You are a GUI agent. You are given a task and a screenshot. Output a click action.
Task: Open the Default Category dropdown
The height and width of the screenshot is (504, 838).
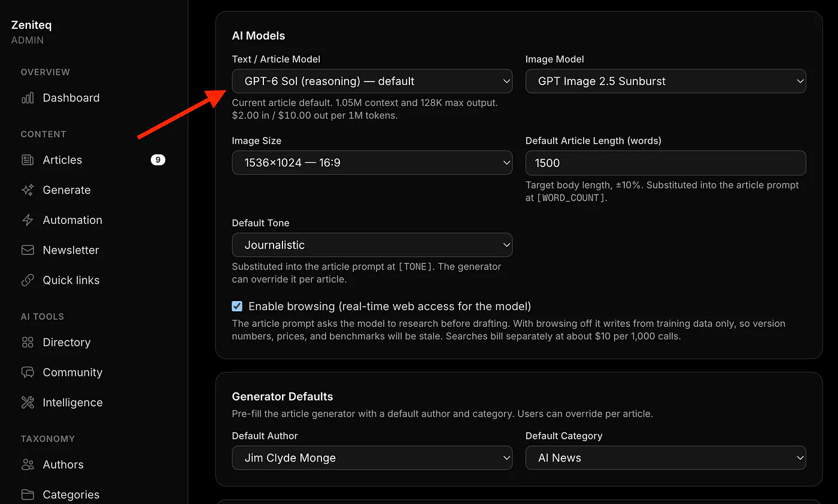coord(666,458)
